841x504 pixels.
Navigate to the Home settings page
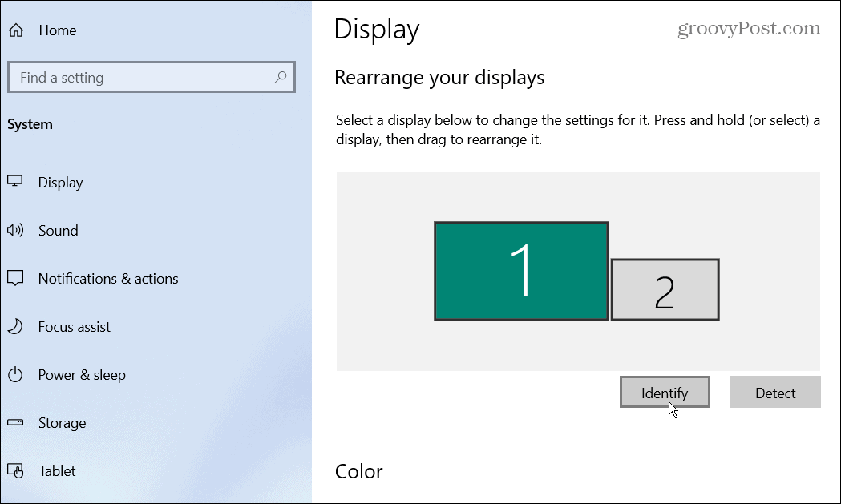click(57, 30)
